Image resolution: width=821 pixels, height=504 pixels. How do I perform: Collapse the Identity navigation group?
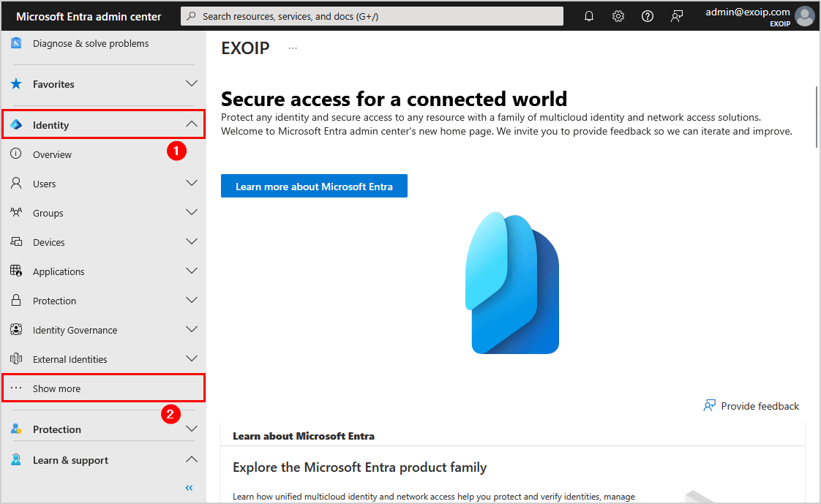pyautogui.click(x=192, y=124)
